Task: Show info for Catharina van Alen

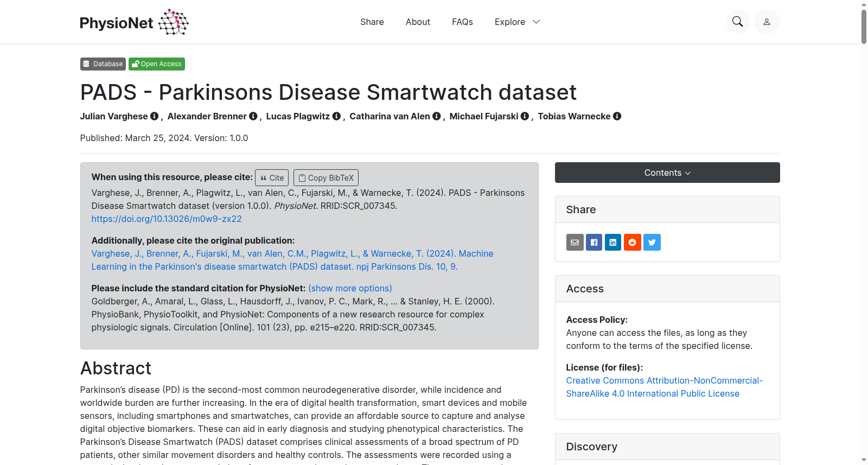Action: (x=437, y=116)
